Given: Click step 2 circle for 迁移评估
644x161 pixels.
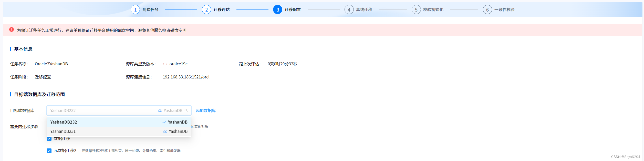Looking at the screenshot, I should [x=206, y=10].
